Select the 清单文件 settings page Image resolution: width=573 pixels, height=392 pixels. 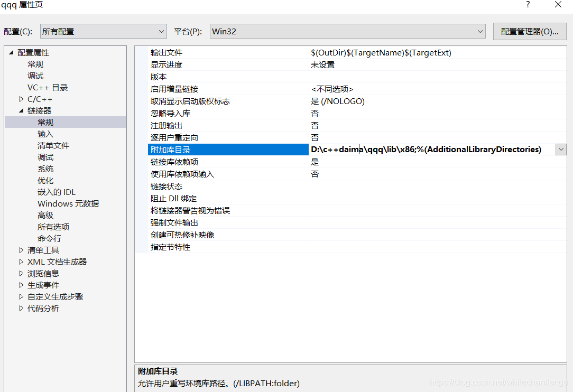[53, 145]
